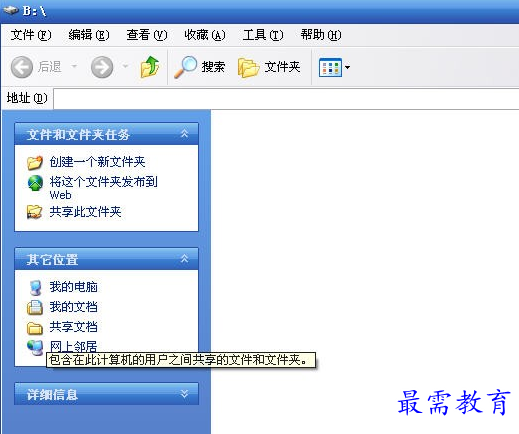The image size is (519, 434).
Task: Click inside the address (地址) input field
Action: (x=286, y=99)
